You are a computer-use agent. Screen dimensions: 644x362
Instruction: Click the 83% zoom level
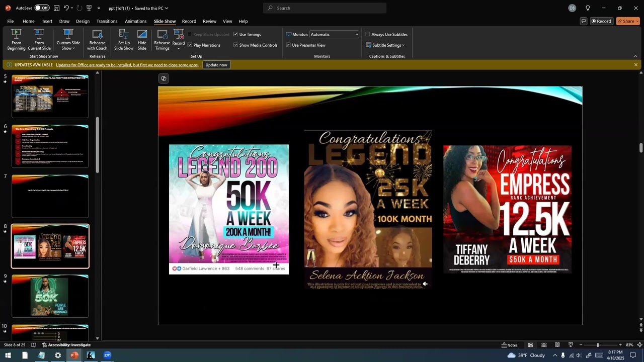pos(629,345)
